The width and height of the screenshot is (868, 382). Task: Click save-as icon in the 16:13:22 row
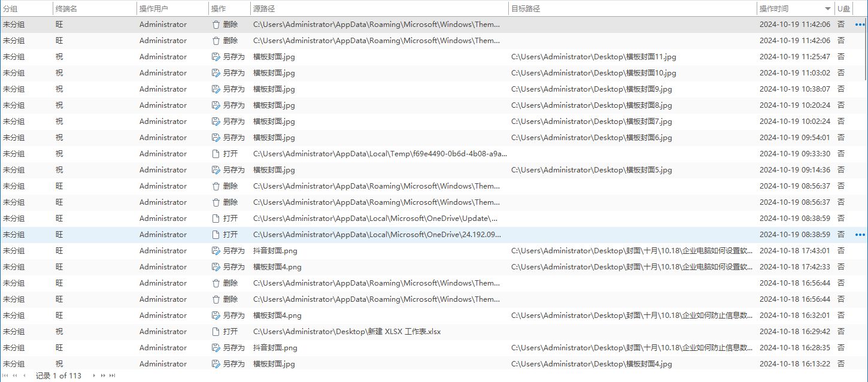(x=216, y=364)
